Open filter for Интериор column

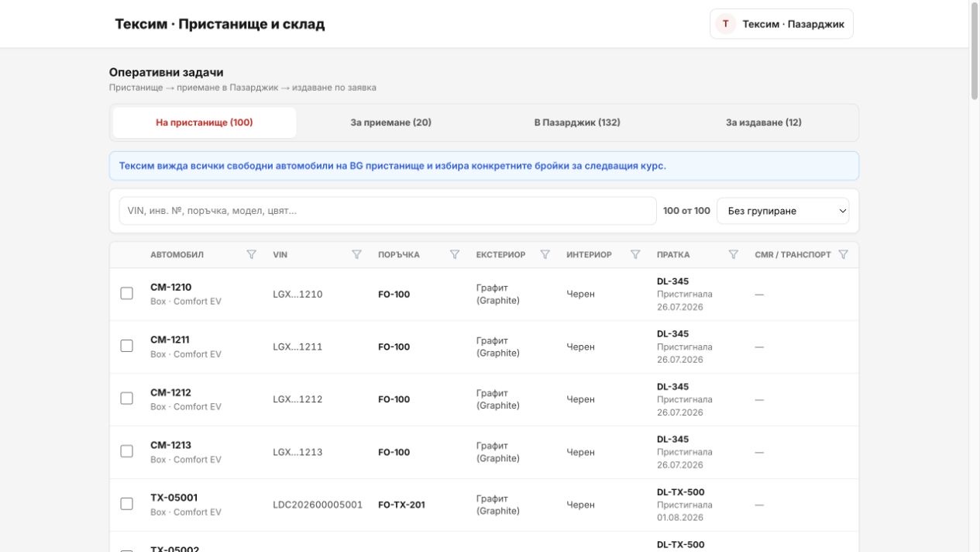coord(635,254)
